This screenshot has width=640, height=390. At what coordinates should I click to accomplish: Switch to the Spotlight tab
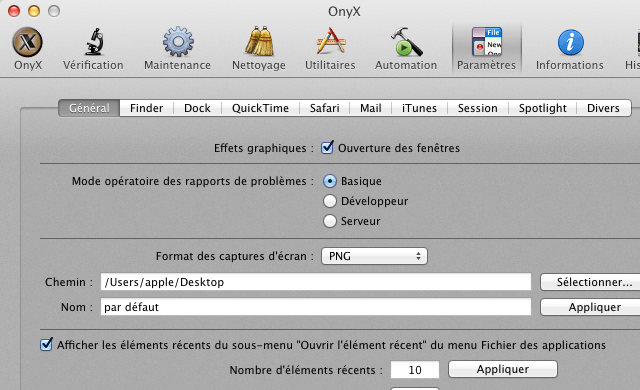(542, 108)
